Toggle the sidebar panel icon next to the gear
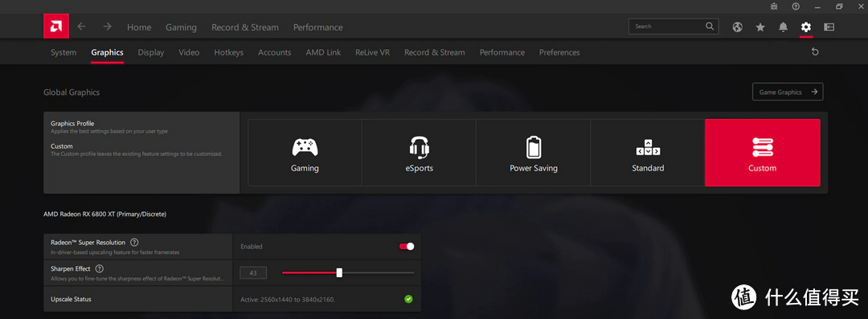The image size is (868, 319). coord(829,27)
